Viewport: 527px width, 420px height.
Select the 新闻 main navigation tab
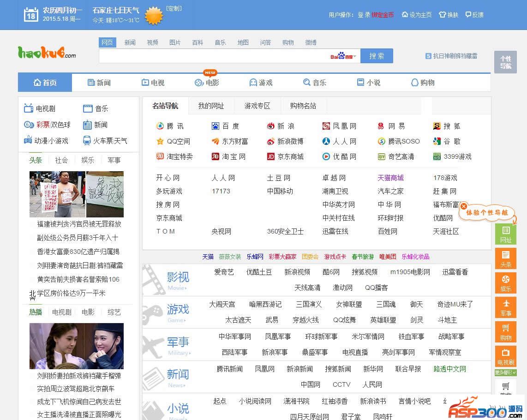click(x=99, y=83)
